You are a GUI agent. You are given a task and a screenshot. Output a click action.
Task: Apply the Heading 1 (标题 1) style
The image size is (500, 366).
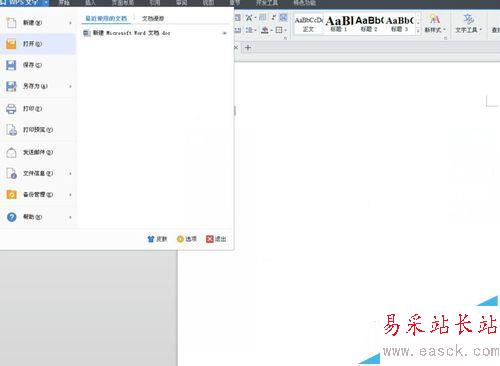point(339,24)
